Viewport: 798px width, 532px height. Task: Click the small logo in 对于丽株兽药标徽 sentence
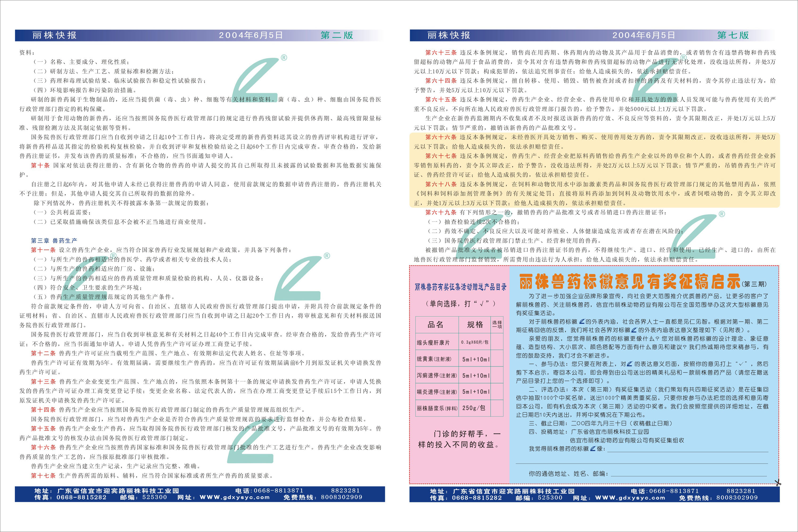click(x=582, y=322)
